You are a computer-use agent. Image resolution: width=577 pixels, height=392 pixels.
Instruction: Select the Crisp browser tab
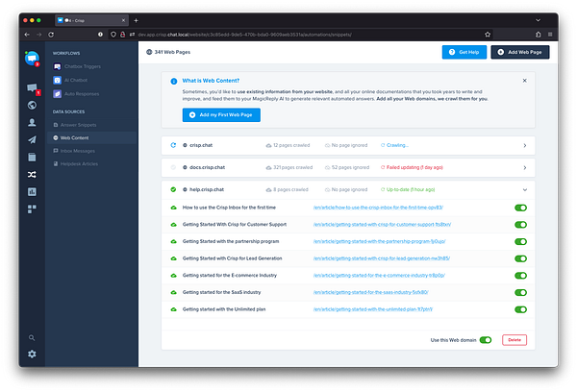(x=91, y=20)
